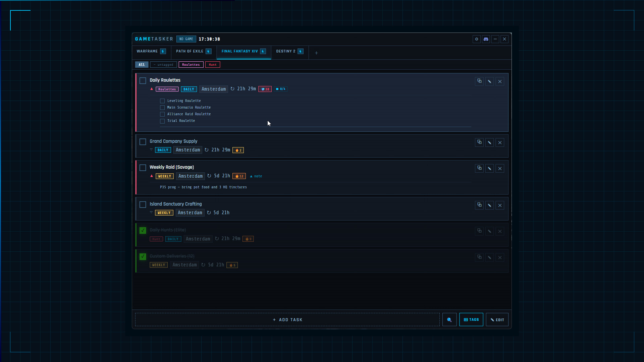Uncheck the Daily Hunts (Elite) task
This screenshot has height=362, width=644.
click(x=143, y=231)
